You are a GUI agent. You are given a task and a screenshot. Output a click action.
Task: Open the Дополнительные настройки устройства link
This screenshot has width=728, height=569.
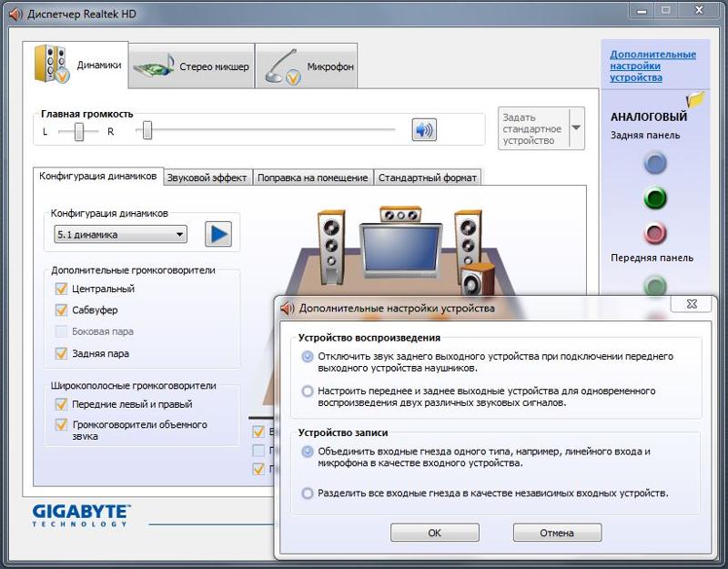click(x=652, y=66)
